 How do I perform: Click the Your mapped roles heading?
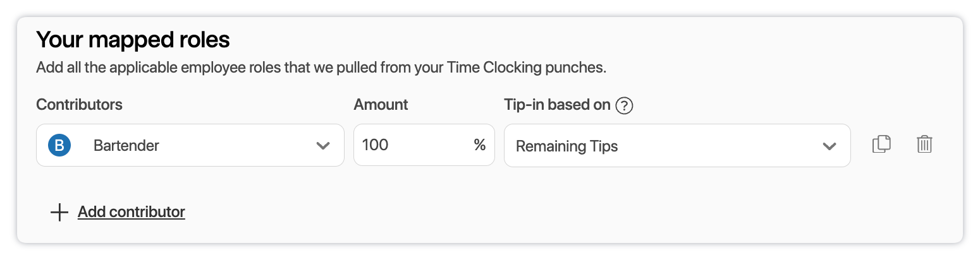point(133,40)
